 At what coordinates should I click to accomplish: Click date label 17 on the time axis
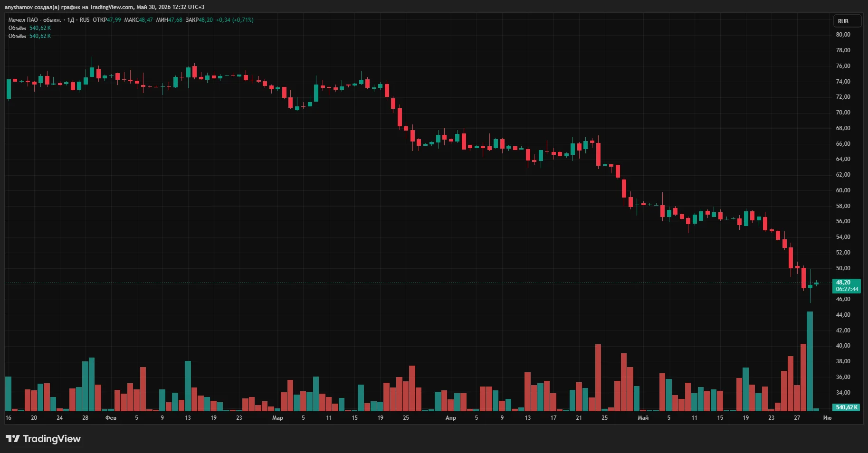[x=553, y=418]
